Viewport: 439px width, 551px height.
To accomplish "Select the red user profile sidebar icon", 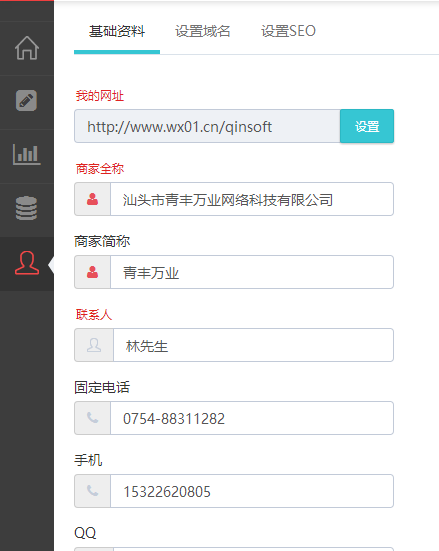I will pos(27,263).
